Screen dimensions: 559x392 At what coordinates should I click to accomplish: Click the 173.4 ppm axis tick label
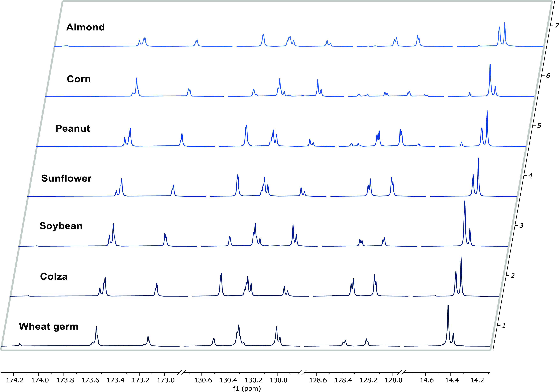tap(115, 380)
